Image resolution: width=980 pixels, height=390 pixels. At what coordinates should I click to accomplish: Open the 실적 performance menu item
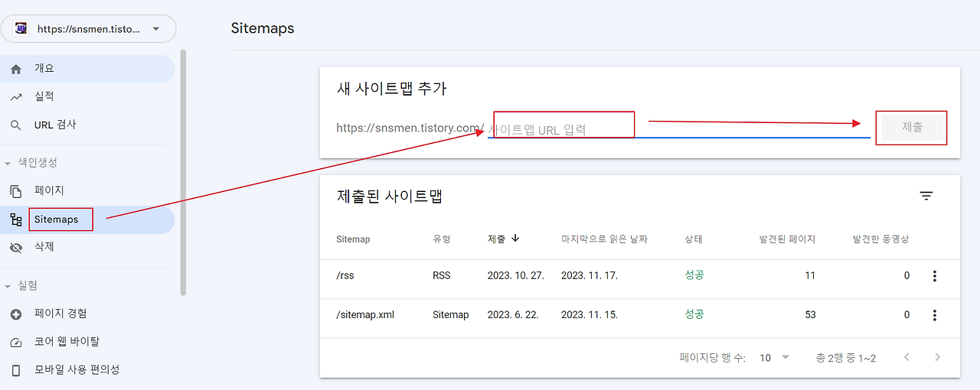click(87, 96)
